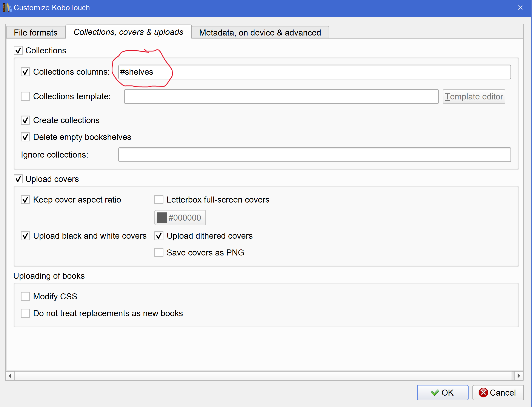532x407 pixels.
Task: Open the #000000 letterbox color picker
Action: [x=180, y=218]
